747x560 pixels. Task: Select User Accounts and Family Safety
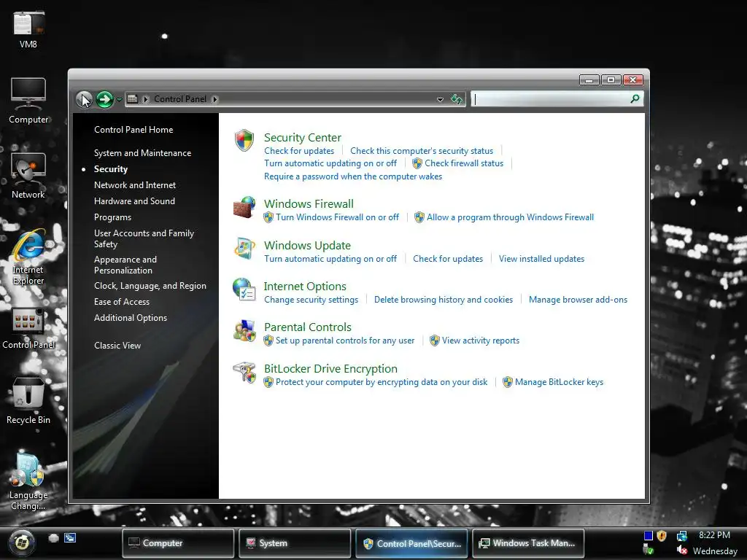[x=144, y=238]
